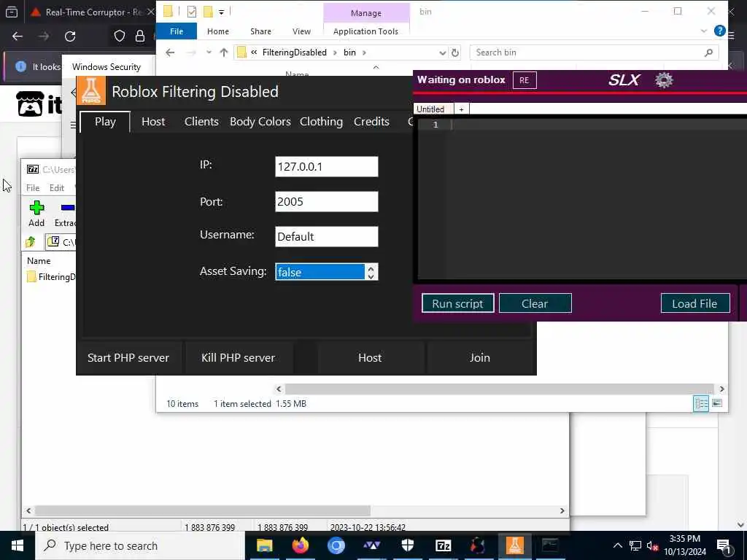The width and height of the screenshot is (747, 560).
Task: Open File tab in Explorer ribbon
Action: click(x=177, y=31)
